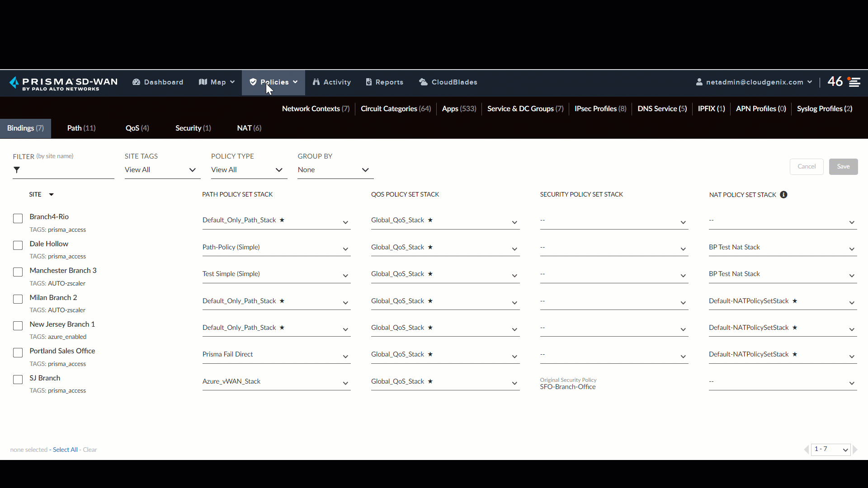The image size is (868, 488).
Task: Click the next page arrow icon
Action: [x=855, y=450]
